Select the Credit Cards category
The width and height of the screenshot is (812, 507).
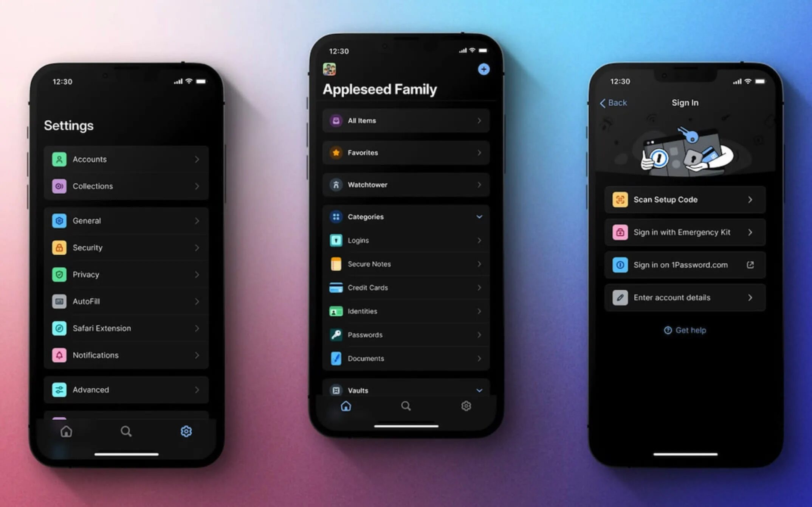(x=405, y=287)
